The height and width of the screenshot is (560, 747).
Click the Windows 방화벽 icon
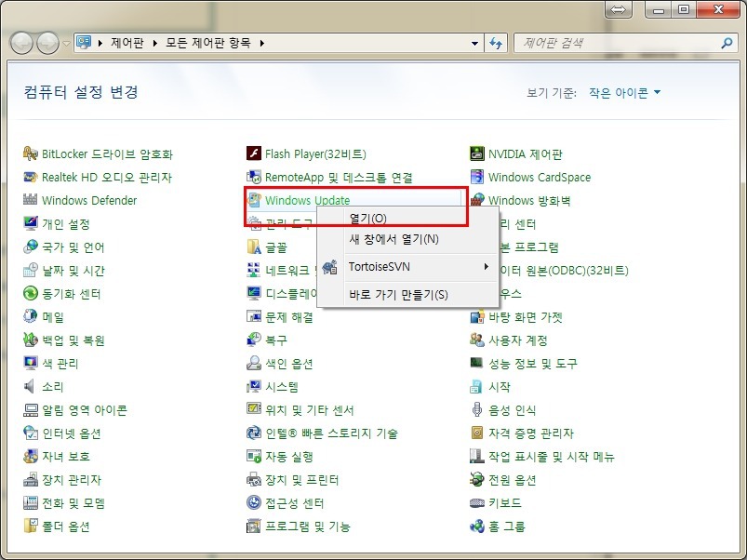(x=477, y=199)
